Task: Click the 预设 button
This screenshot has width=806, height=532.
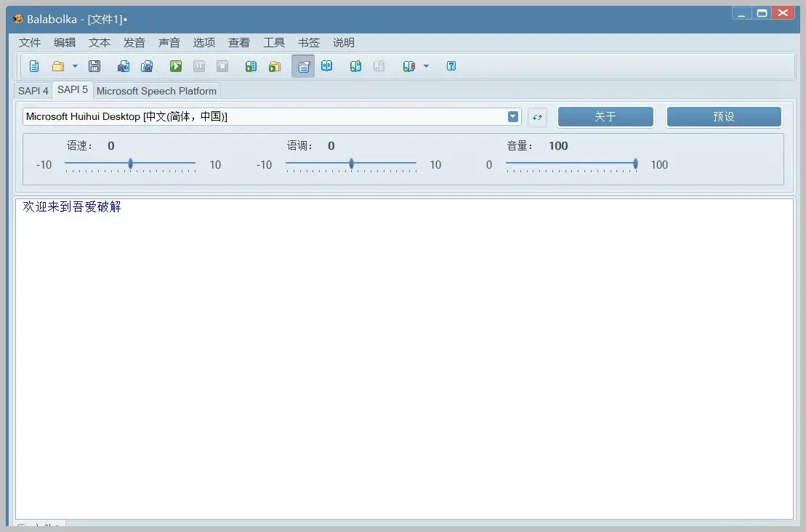Action: click(724, 117)
